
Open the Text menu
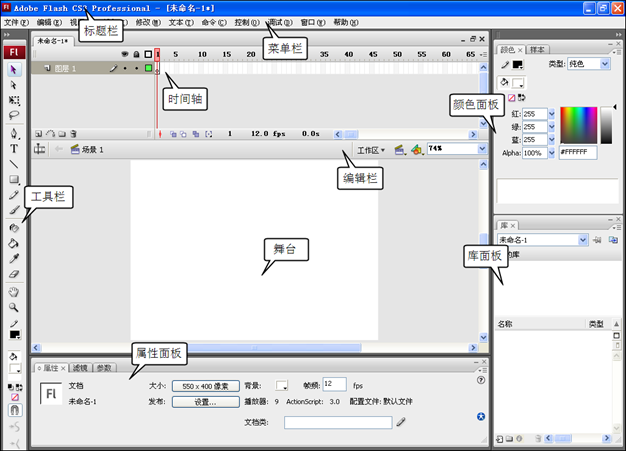click(181, 22)
